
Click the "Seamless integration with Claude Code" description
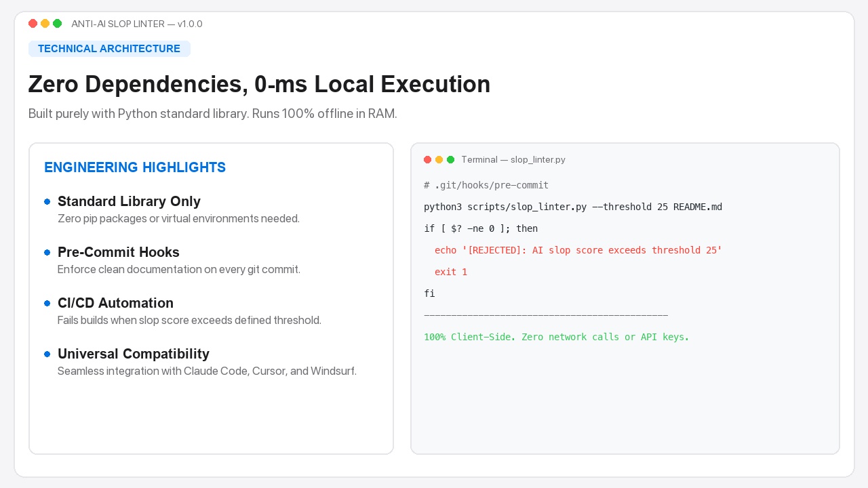(207, 371)
